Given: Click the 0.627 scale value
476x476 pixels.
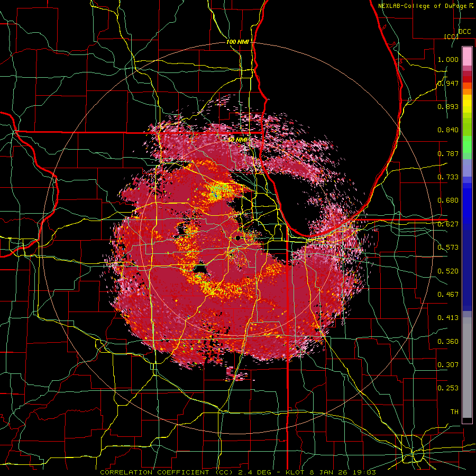Looking at the screenshot, I should coord(448,224).
